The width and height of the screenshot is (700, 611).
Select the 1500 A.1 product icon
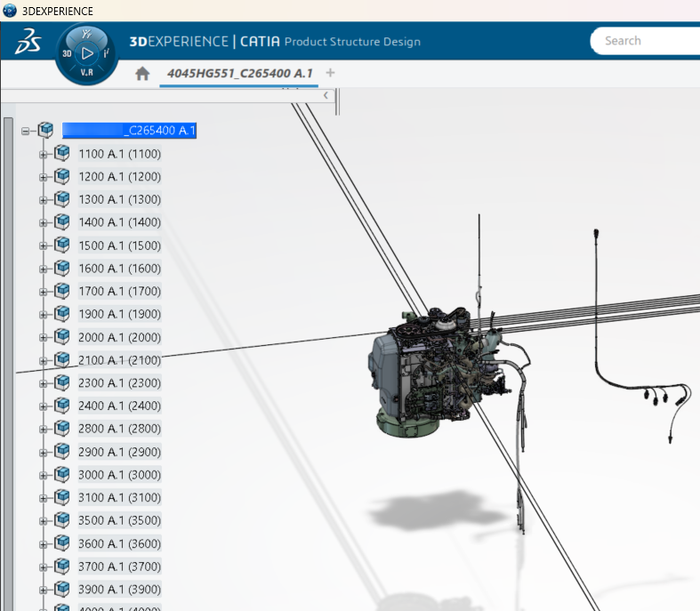tap(62, 245)
